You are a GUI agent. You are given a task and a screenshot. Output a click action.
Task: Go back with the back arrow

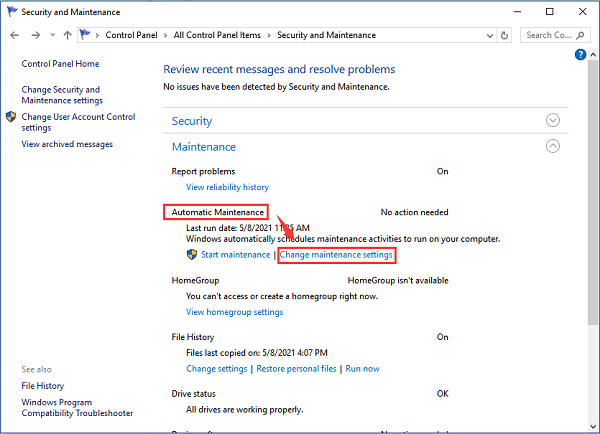(x=15, y=35)
